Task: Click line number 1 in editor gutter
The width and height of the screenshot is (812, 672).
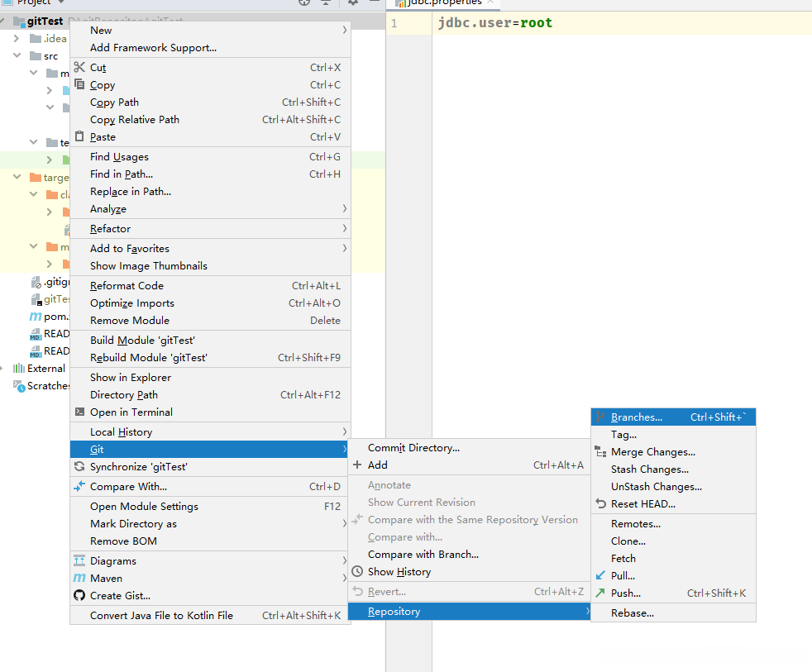Action: tap(394, 23)
